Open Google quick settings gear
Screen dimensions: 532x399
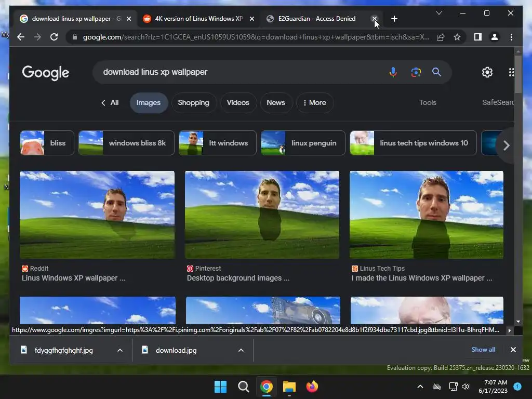tap(487, 72)
